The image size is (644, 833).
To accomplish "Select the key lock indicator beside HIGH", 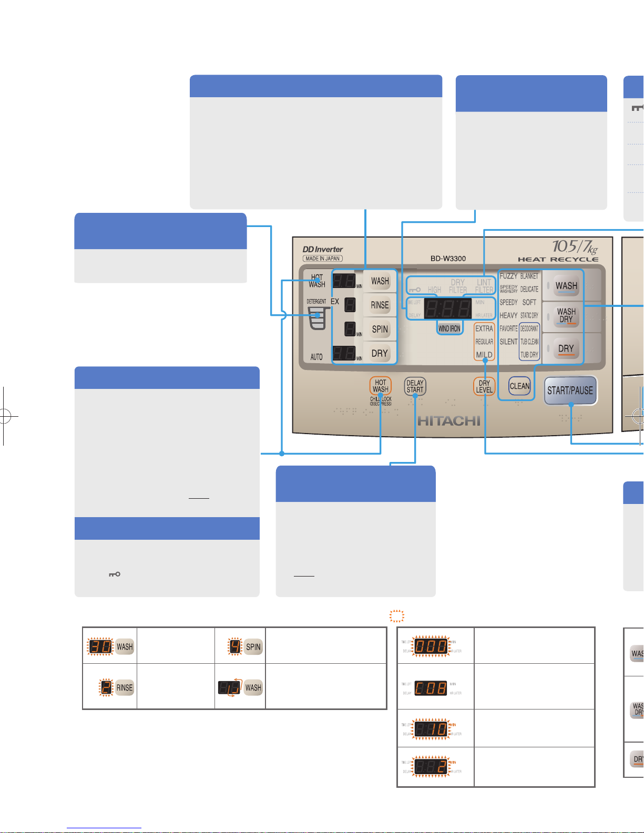I will tap(414, 290).
